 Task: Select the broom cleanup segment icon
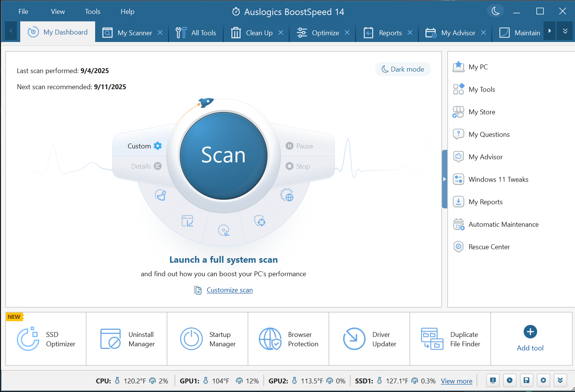[161, 195]
